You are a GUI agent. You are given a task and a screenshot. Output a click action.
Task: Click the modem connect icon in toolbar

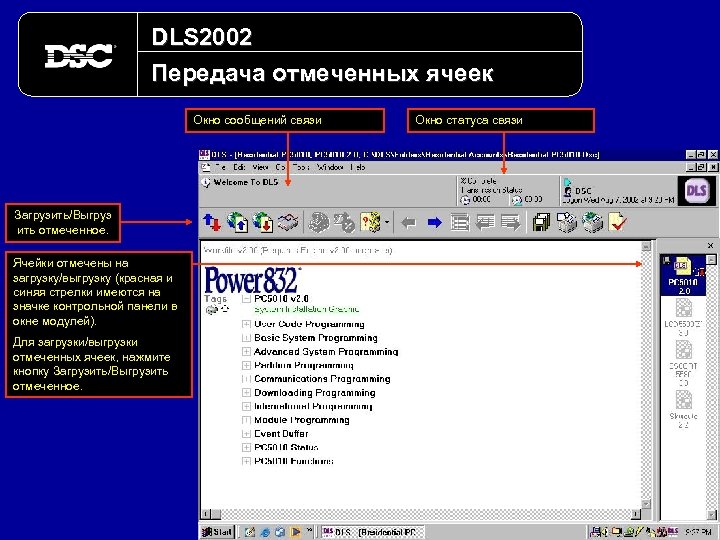pos(288,223)
